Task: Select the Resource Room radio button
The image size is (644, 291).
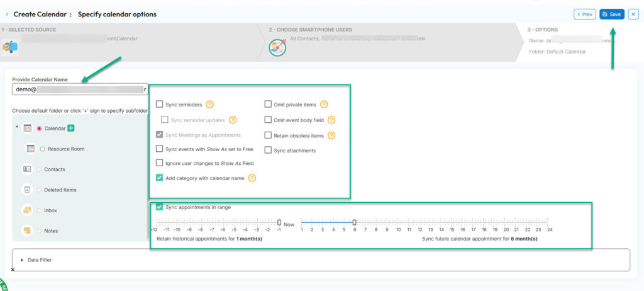Action: (42, 149)
